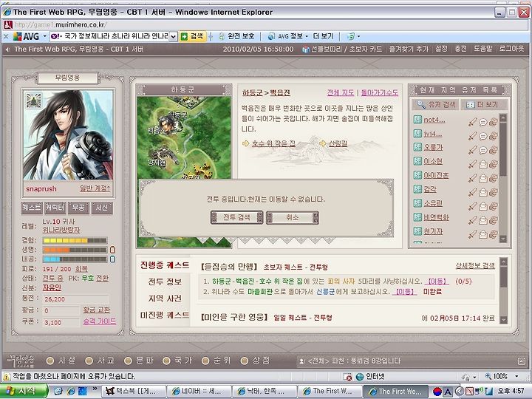Click the 취소 button in dialog
The height and width of the screenshot is (399, 532).
point(293,217)
